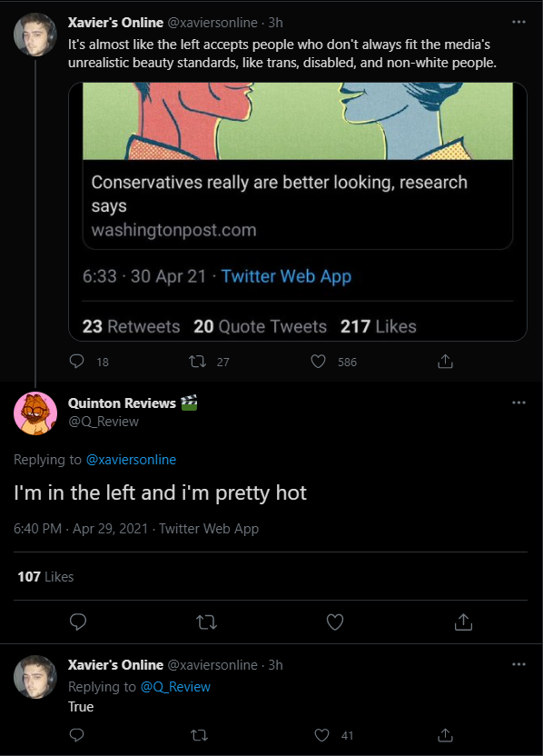Viewport: 543px width, 756px height.
Task: Open more options on the 'True' reply
Action: (x=518, y=664)
